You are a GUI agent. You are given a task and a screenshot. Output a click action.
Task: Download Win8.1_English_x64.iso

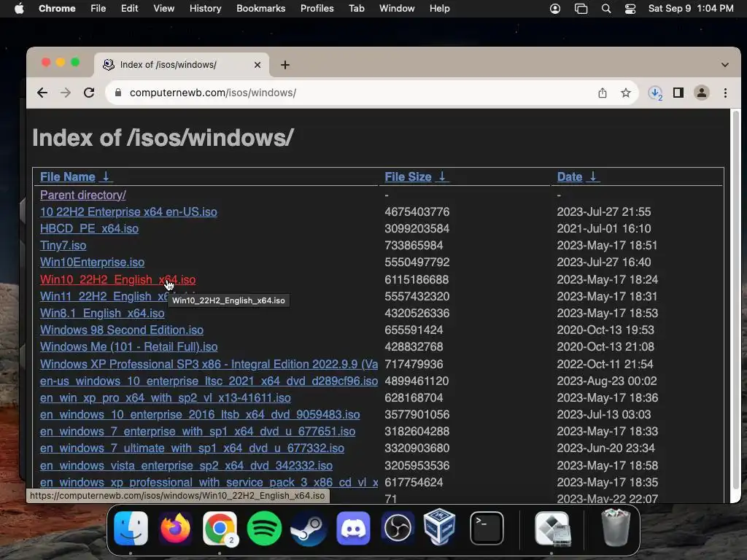pos(102,313)
